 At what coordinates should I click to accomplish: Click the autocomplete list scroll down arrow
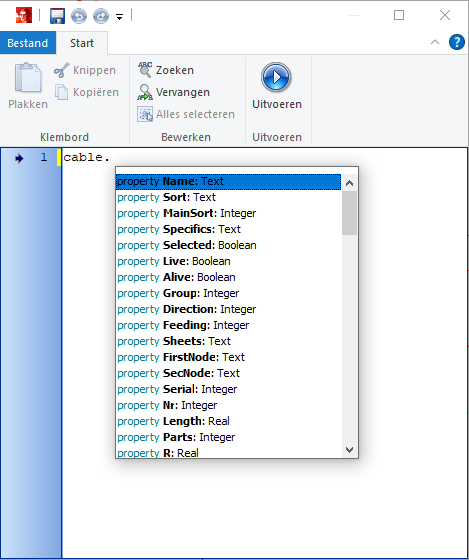coord(349,450)
